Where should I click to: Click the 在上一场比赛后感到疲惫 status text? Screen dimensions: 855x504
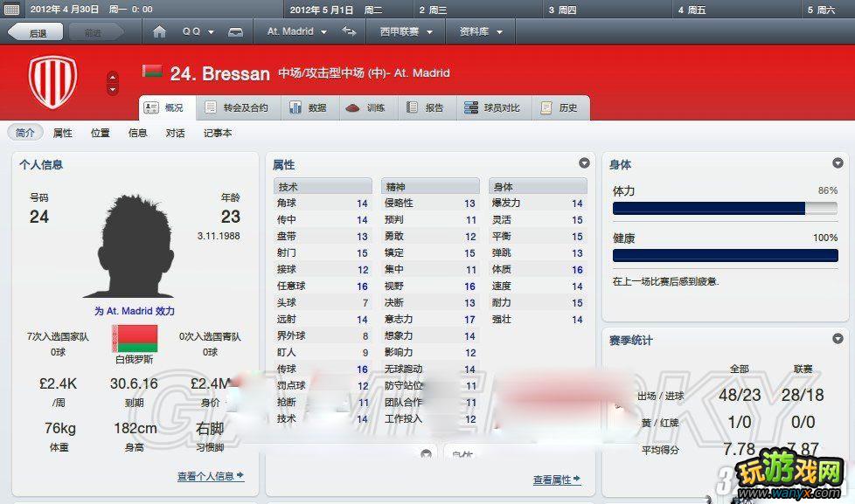point(666,281)
